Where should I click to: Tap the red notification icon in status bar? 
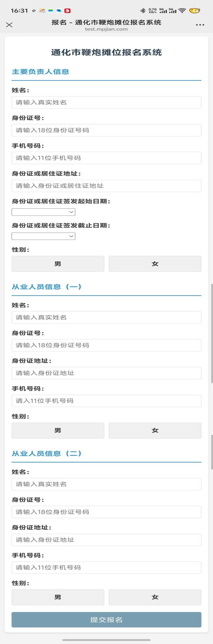(67, 11)
